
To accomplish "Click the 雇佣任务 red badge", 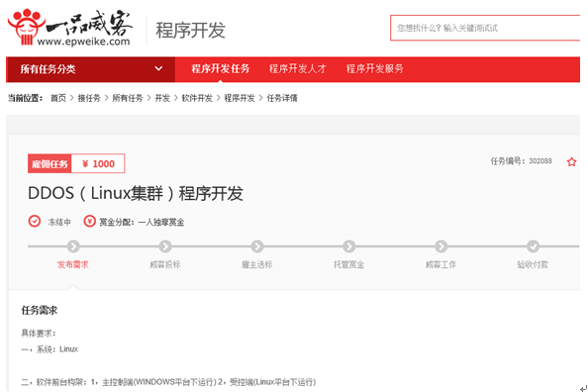I will pos(49,163).
